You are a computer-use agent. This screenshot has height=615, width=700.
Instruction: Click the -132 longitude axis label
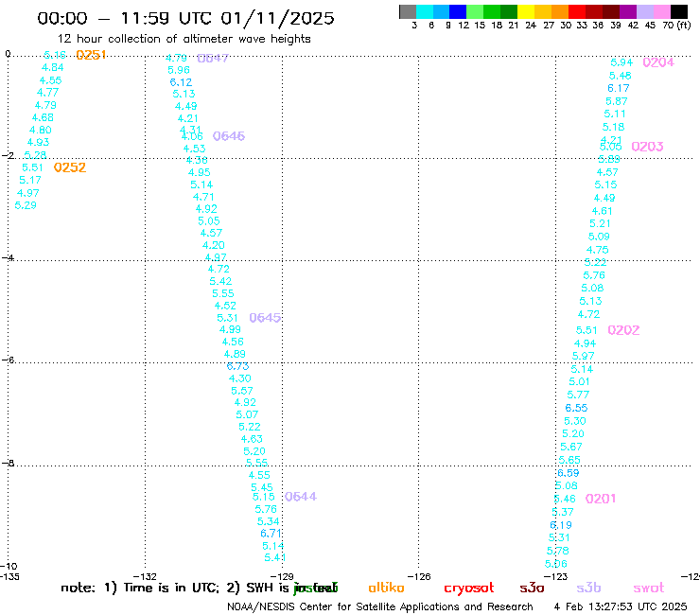click(145, 576)
